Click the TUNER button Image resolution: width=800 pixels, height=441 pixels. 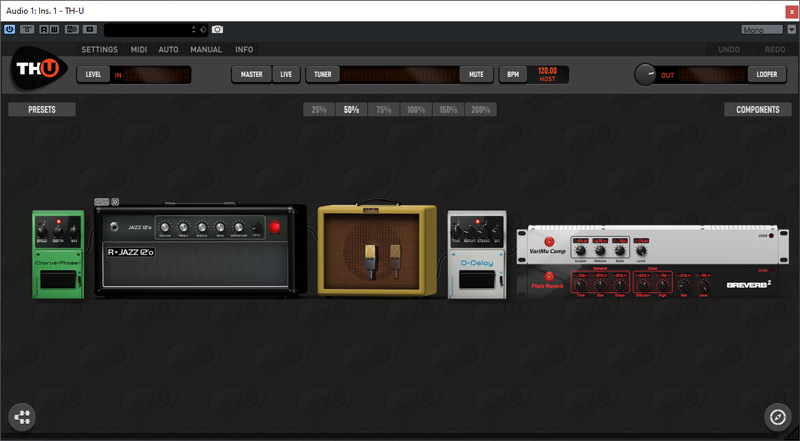(322, 74)
